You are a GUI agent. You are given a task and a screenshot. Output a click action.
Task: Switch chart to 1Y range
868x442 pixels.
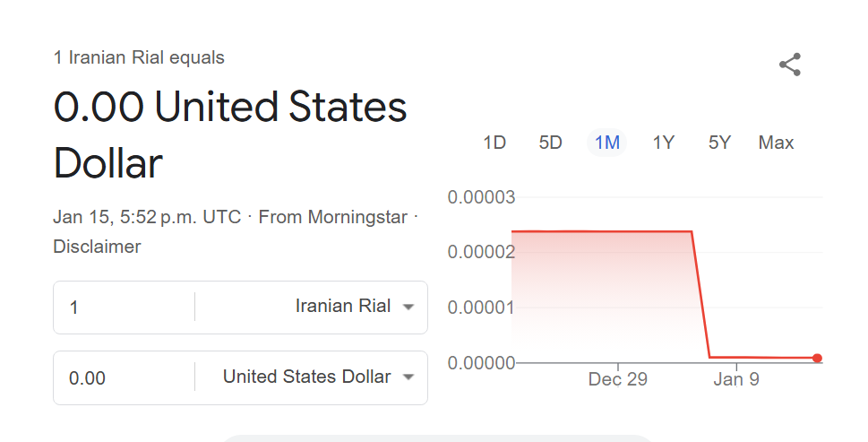click(x=663, y=143)
